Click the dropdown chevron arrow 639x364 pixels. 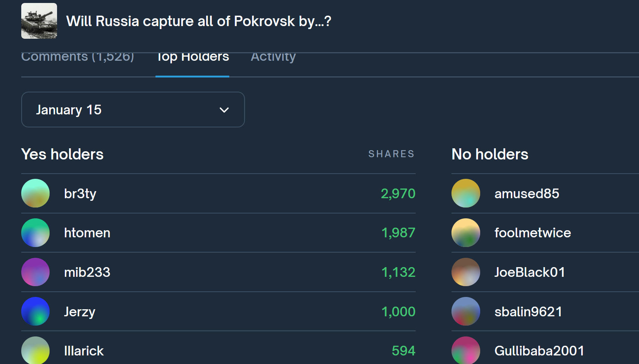coord(224,110)
